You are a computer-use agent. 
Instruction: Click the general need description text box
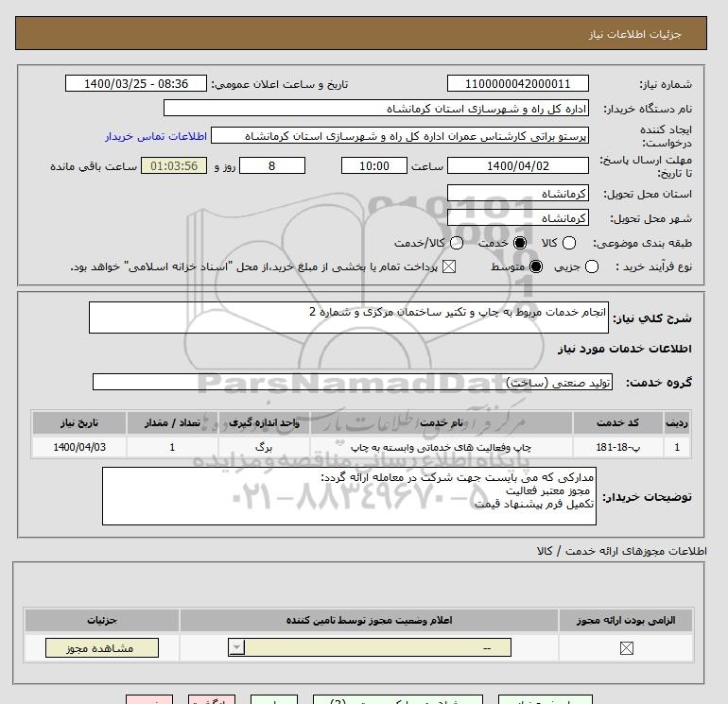coord(349,318)
